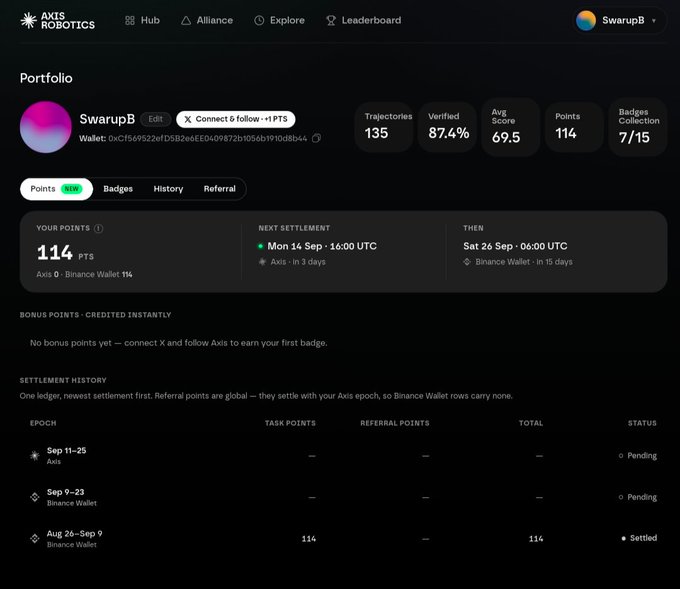The image size is (680, 589).
Task: Click the Alliance triangle icon
Action: click(x=186, y=20)
